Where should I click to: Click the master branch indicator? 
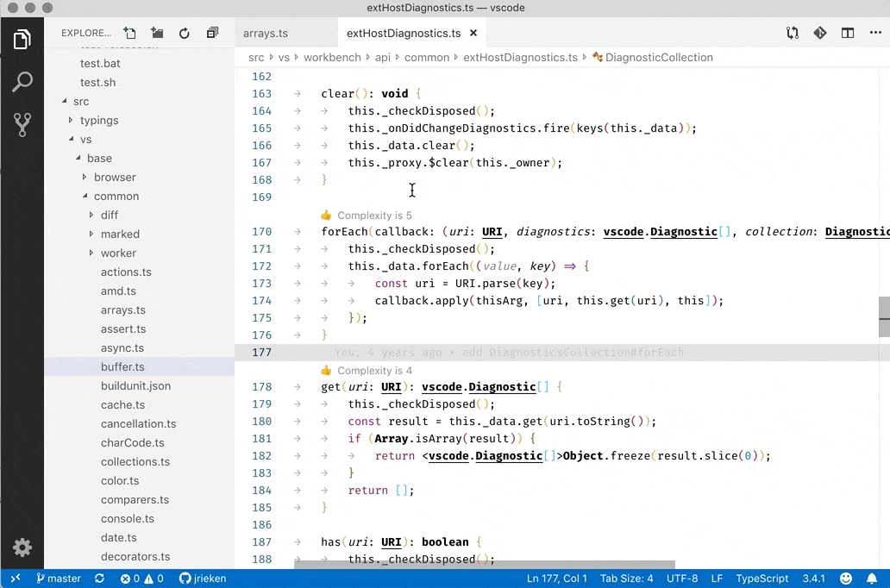click(x=59, y=579)
